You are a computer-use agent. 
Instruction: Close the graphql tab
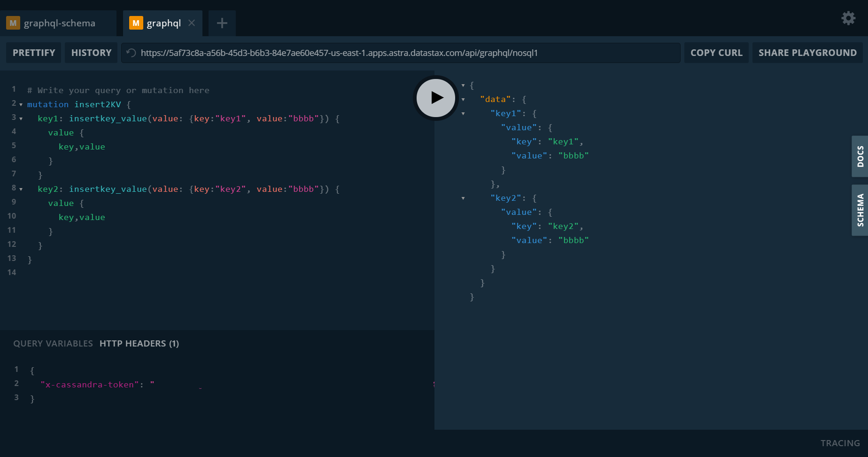click(x=192, y=23)
